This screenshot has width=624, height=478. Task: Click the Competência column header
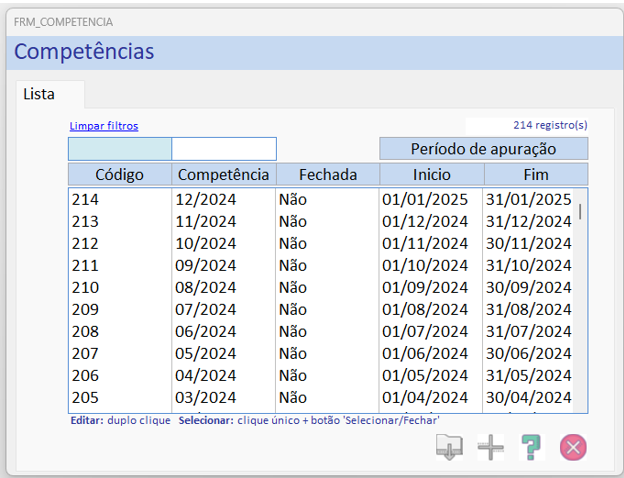click(x=224, y=174)
